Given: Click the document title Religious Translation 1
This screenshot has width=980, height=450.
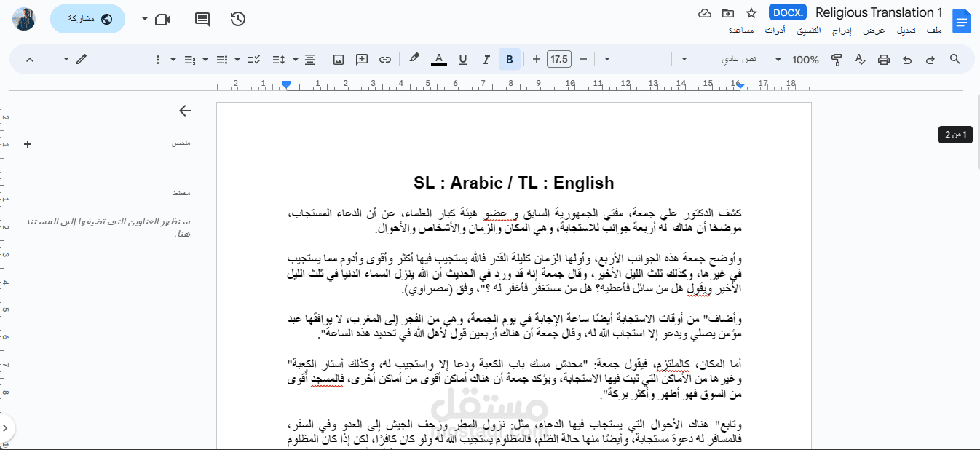Looking at the screenshot, I should point(879,12).
